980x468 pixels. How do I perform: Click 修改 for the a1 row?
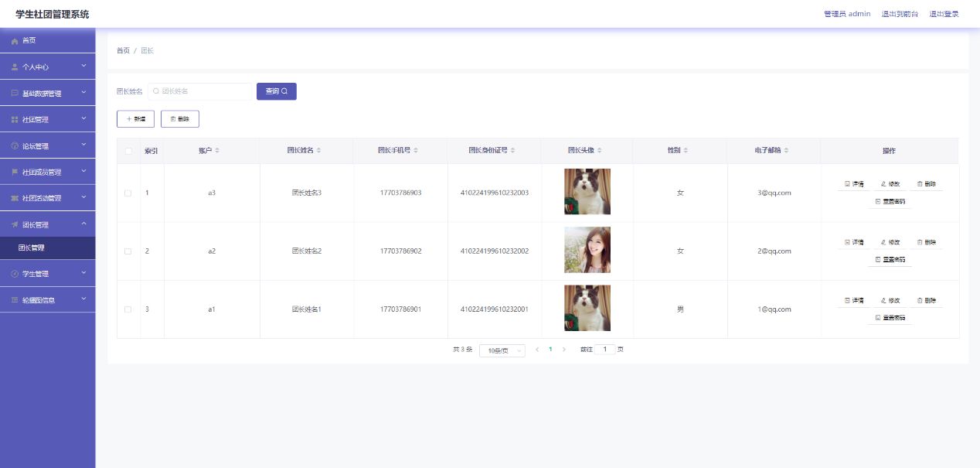890,300
